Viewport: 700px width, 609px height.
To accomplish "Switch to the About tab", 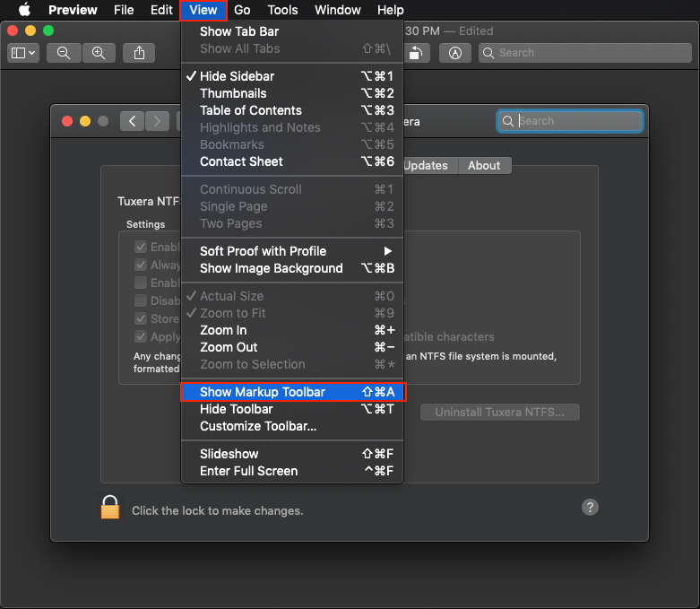I will 484,165.
